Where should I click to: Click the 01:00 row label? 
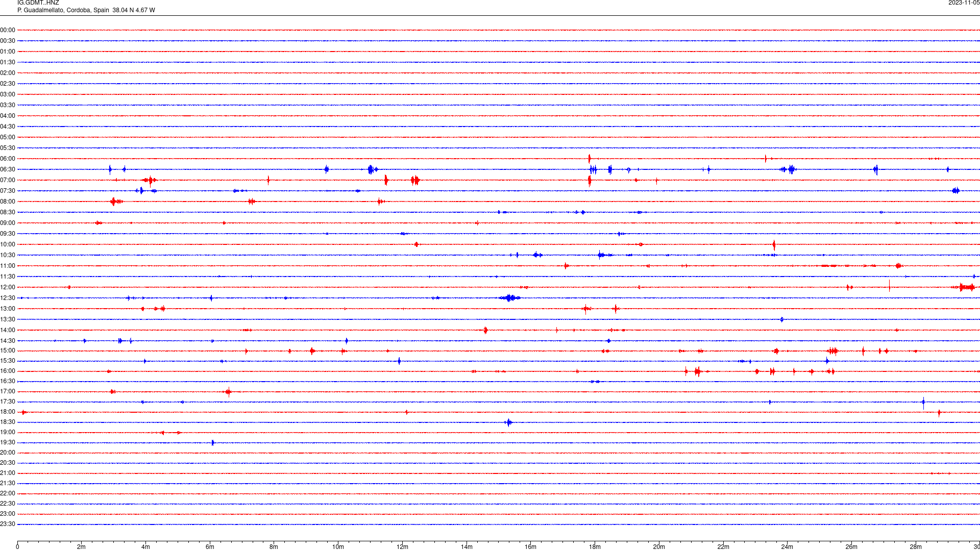(8, 52)
